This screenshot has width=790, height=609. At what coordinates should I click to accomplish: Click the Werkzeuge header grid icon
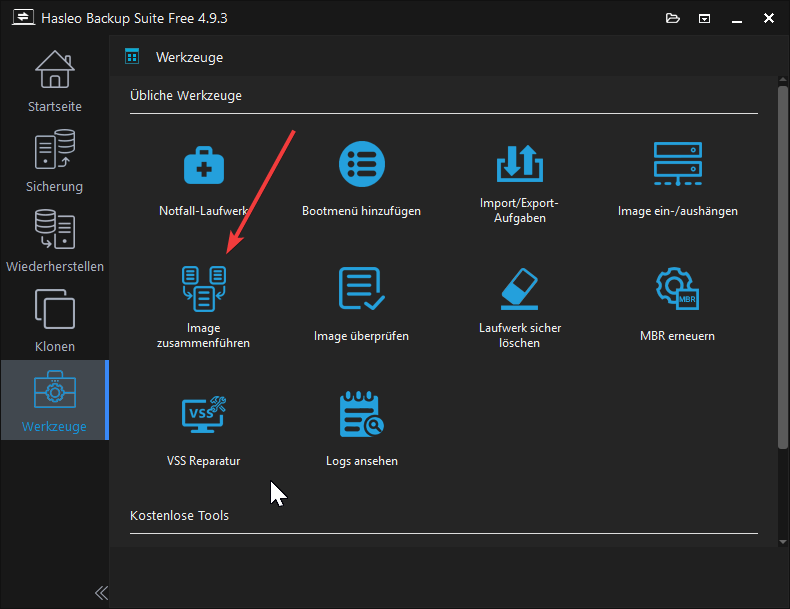coord(132,56)
